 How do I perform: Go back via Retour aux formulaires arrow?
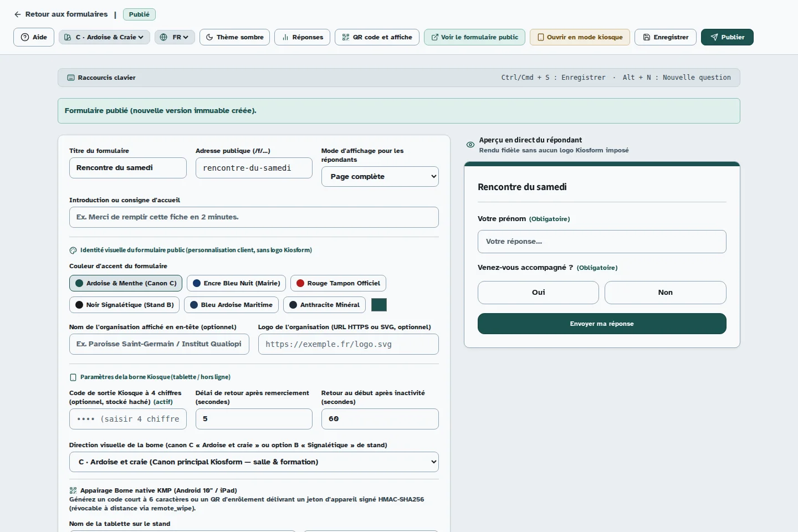tap(18, 14)
